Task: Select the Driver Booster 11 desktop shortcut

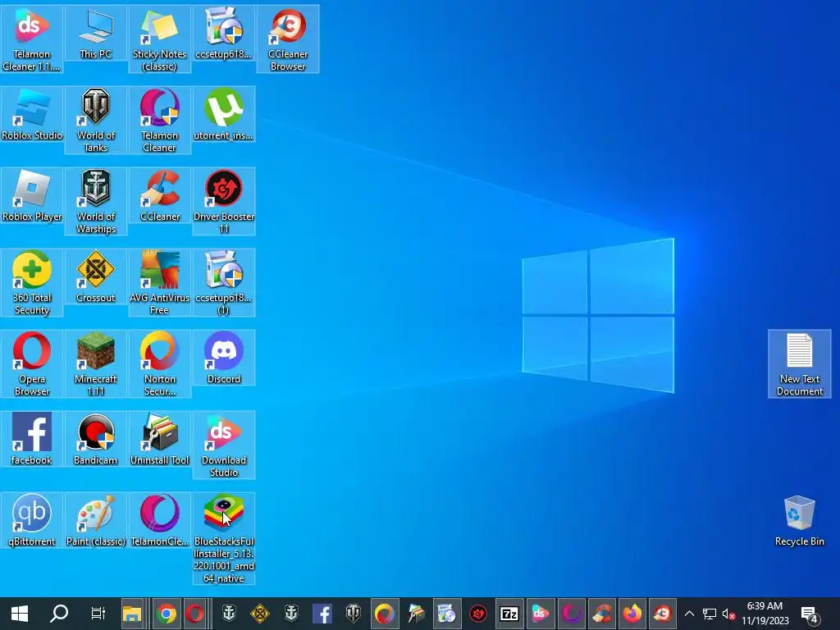Action: (x=223, y=202)
